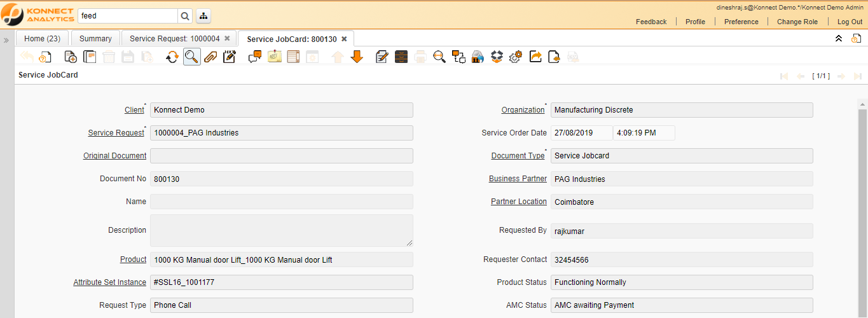Click Organization label link
This screenshot has width=868, height=318.
tap(523, 110)
